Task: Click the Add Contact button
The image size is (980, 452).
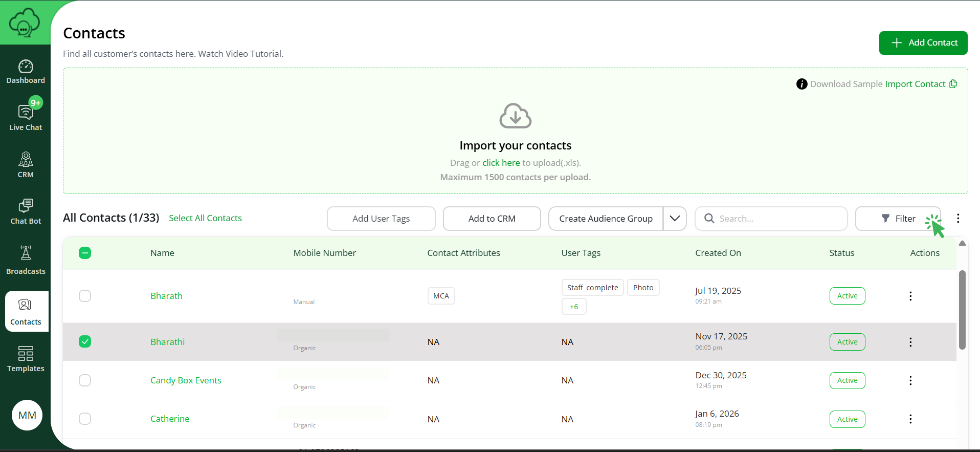Action: point(923,43)
